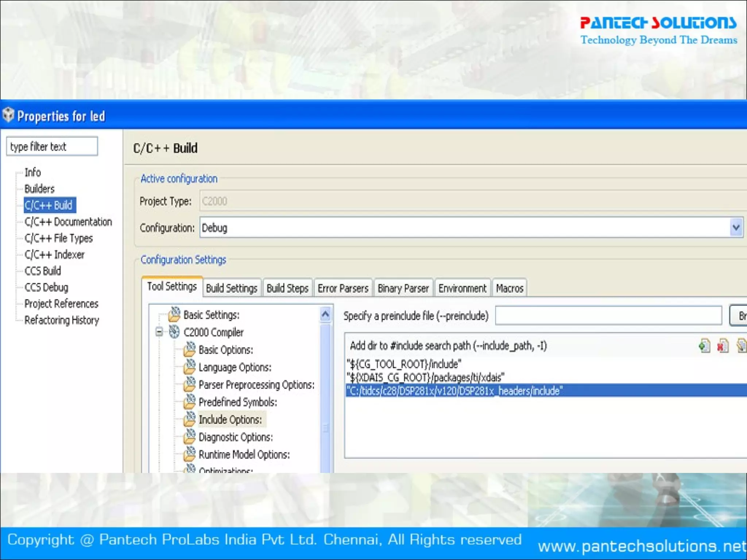Open the Configuration dropdown showing Debug

coord(736,228)
